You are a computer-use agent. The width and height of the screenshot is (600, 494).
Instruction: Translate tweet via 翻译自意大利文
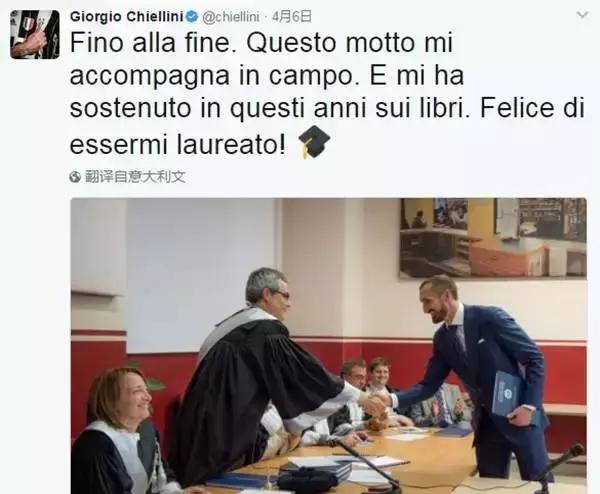tap(135, 177)
